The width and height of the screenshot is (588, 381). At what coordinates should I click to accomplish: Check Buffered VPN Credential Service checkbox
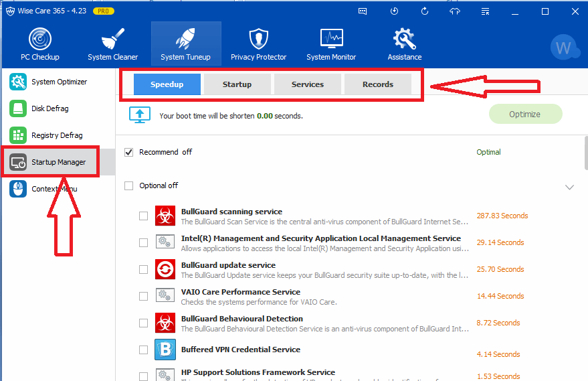click(143, 350)
